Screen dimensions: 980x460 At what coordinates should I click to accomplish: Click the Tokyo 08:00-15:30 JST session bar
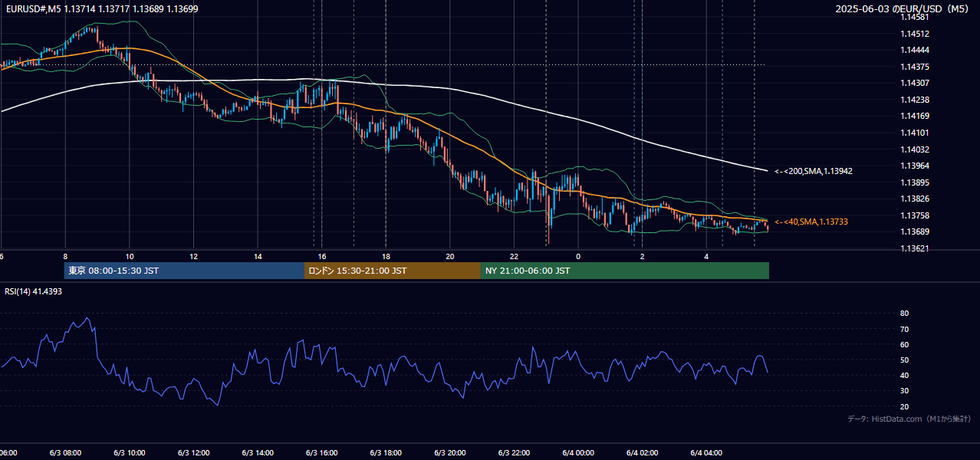[x=184, y=271]
